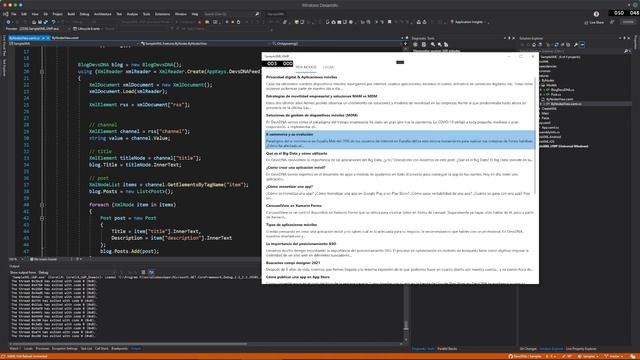This screenshot has height=360, width=640.
Task: Open the Locals tab at bottom
Action: (x=28, y=349)
